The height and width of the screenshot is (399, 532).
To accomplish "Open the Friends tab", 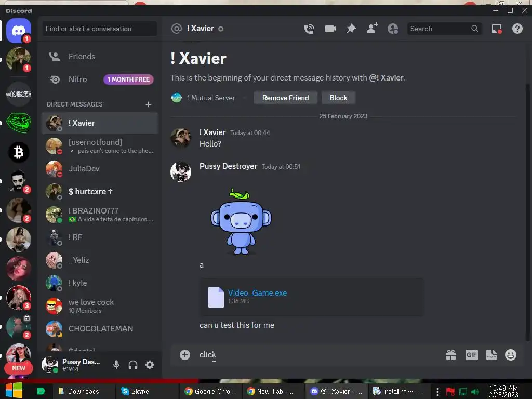I will pos(100,56).
